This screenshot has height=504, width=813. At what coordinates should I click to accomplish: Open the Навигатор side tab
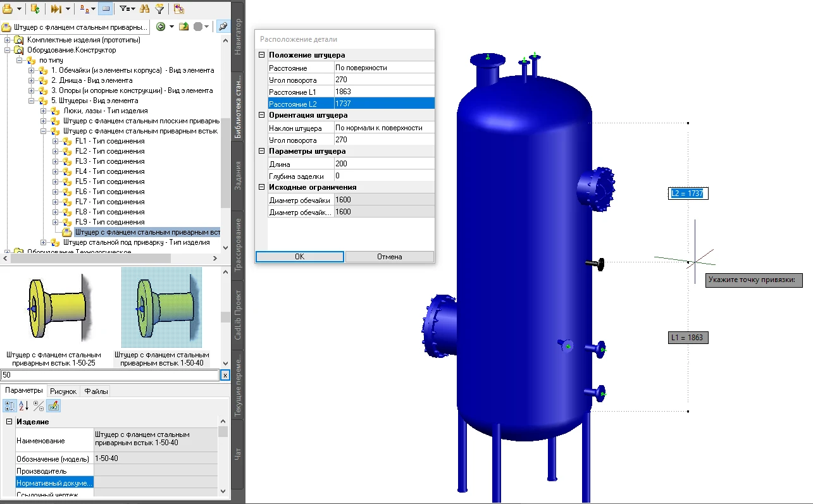(x=238, y=37)
